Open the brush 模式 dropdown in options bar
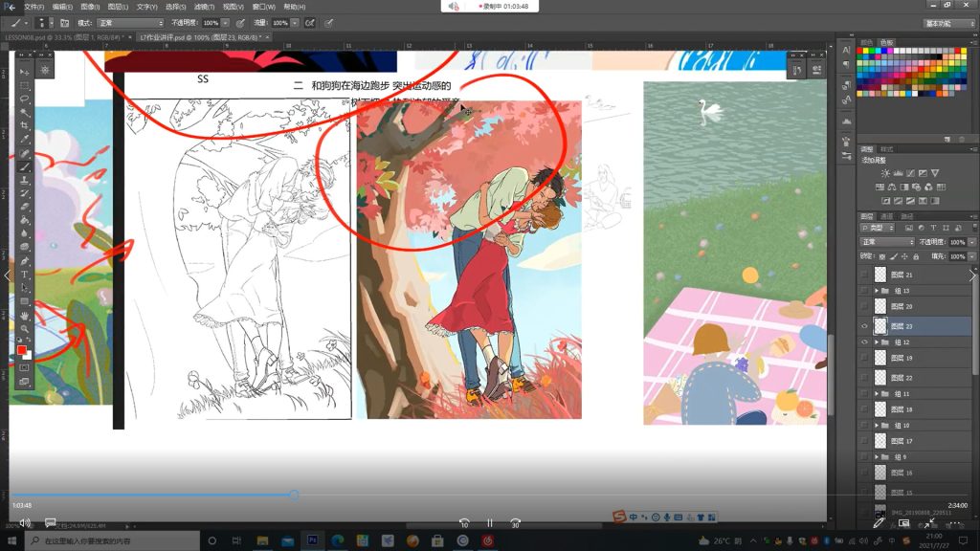The height and width of the screenshot is (551, 980). 131,22
